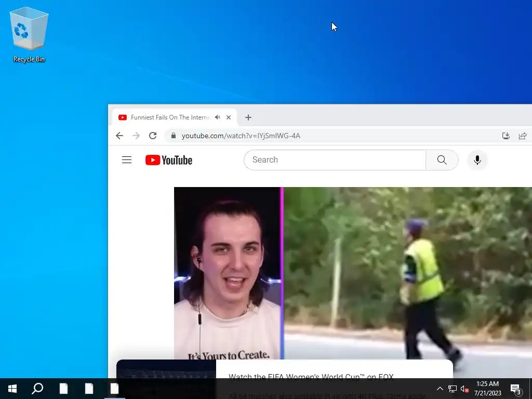This screenshot has width=532, height=399.
Task: Share this page from the address bar
Action: point(523,136)
